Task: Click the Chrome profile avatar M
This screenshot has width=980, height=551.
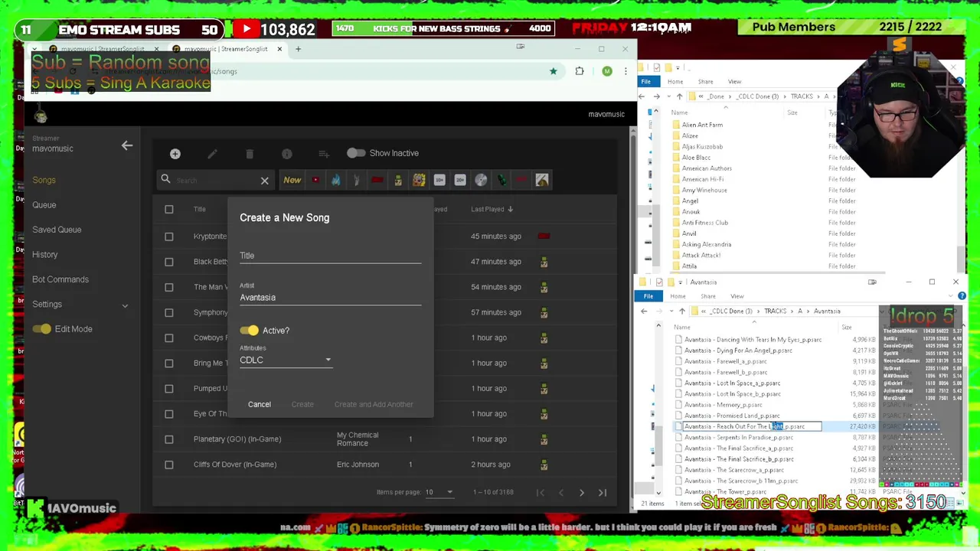Action: (x=607, y=71)
